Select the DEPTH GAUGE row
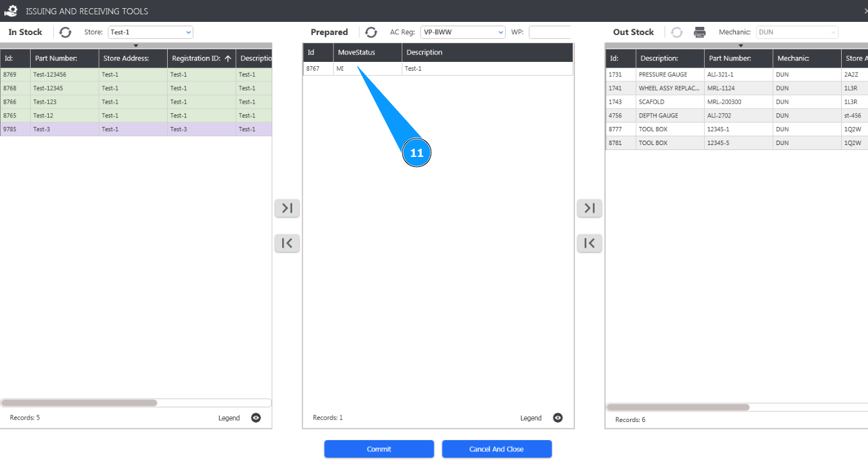 pos(737,116)
